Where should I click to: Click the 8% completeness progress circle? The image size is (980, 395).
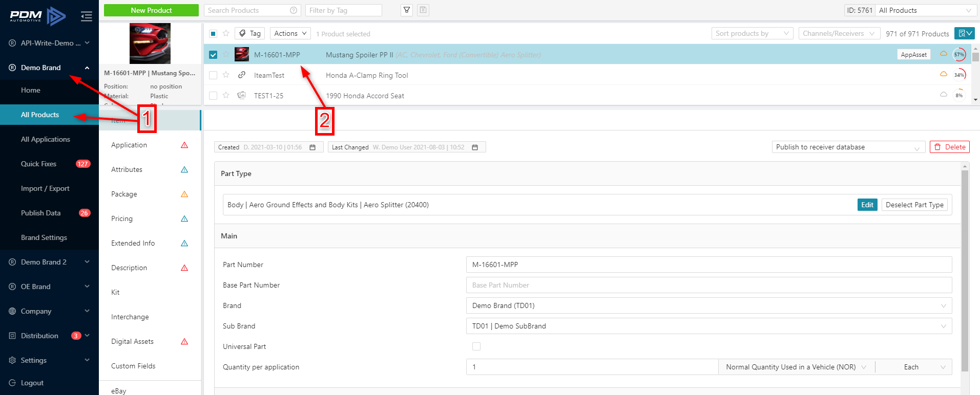coord(959,95)
